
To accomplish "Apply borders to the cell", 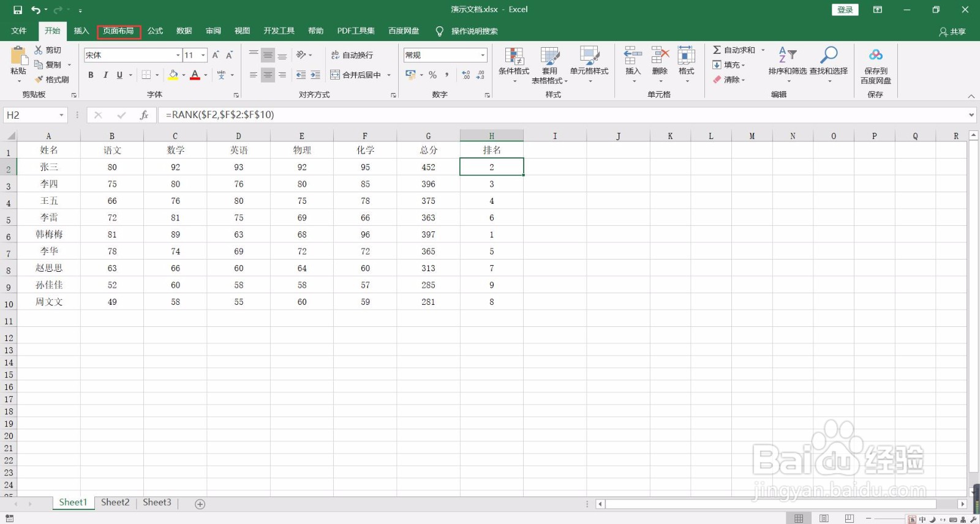I will (146, 75).
